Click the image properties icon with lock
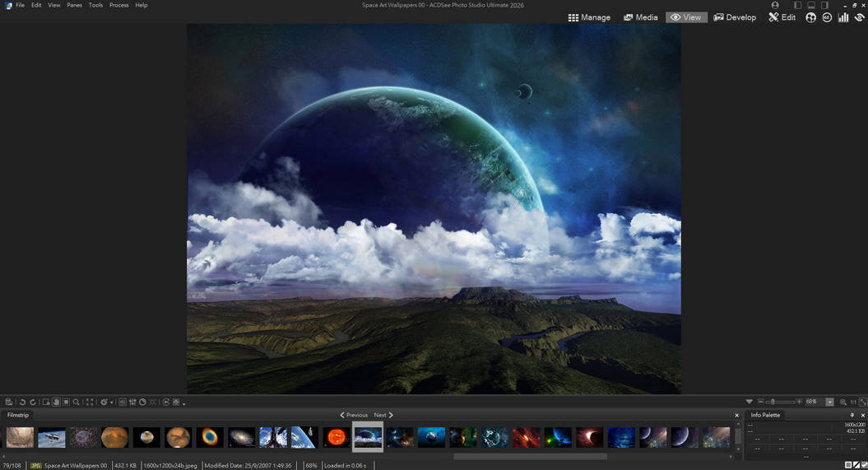 pyautogui.click(x=47, y=402)
